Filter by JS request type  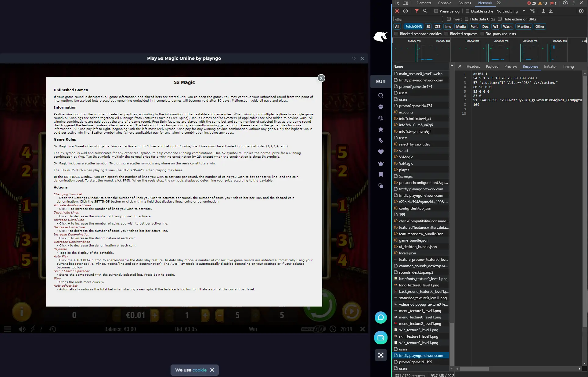point(428,27)
